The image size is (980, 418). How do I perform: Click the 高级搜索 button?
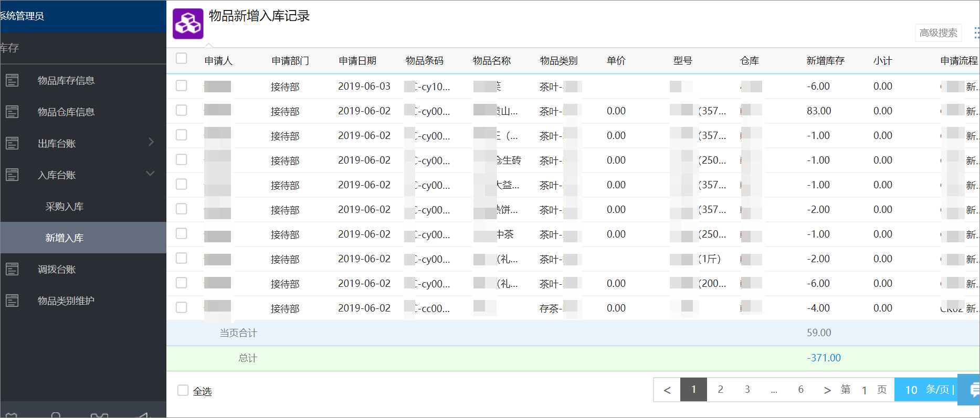[x=939, y=33]
